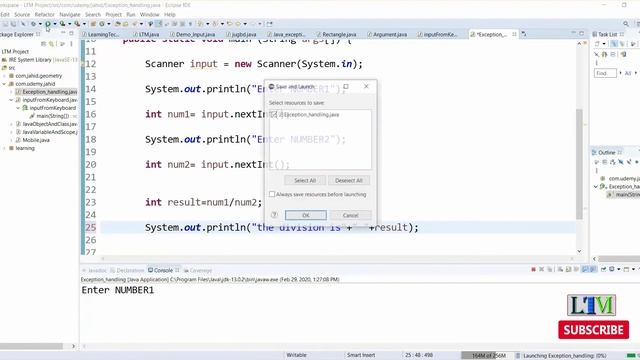Click the New Java Class toolbar icon
This screenshot has width=640, height=360.
pos(102,24)
